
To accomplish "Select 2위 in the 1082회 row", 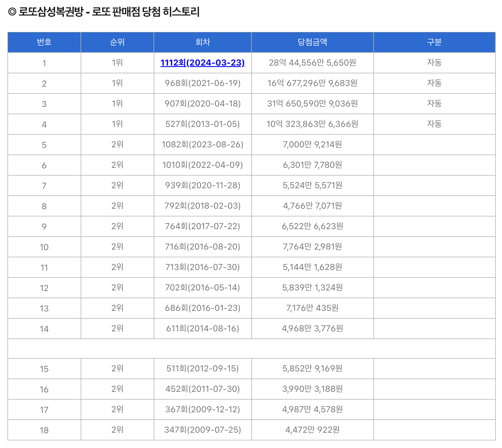I will tap(117, 144).
